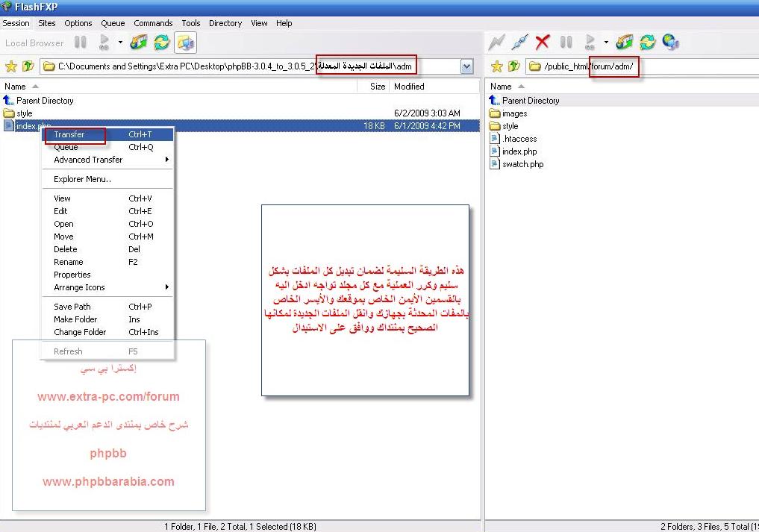Choose Open from the context menu
The height and width of the screenshot is (532, 759).
pos(108,224)
